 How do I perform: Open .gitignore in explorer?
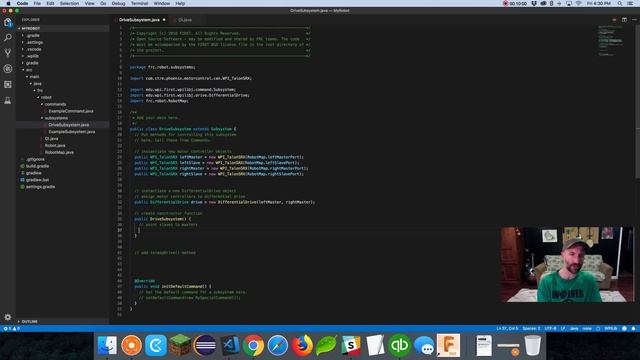click(35, 159)
